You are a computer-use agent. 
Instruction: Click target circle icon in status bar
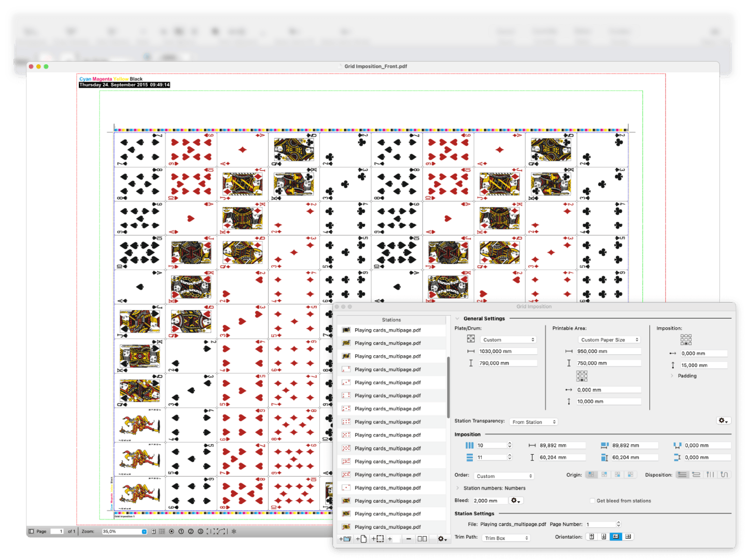point(172,531)
